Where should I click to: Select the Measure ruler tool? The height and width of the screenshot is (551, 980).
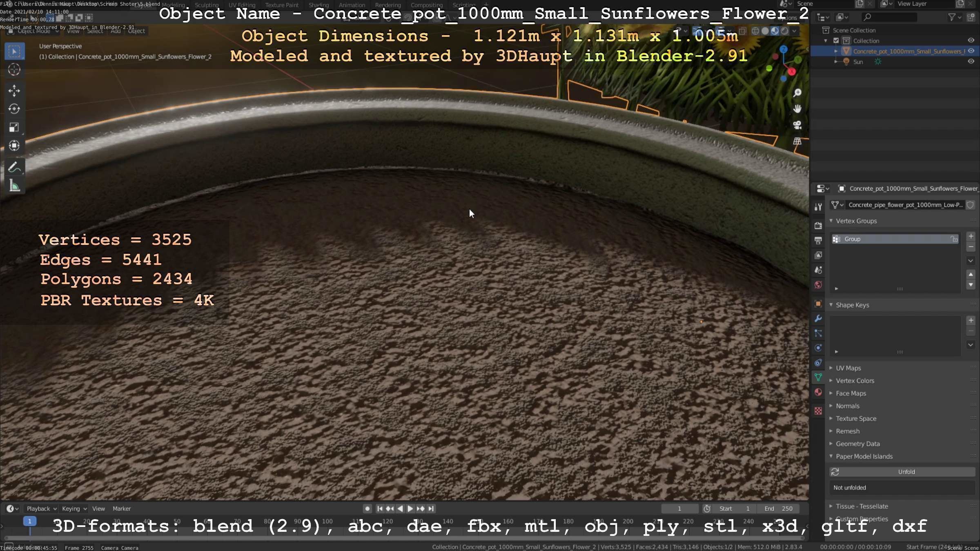pyautogui.click(x=14, y=186)
